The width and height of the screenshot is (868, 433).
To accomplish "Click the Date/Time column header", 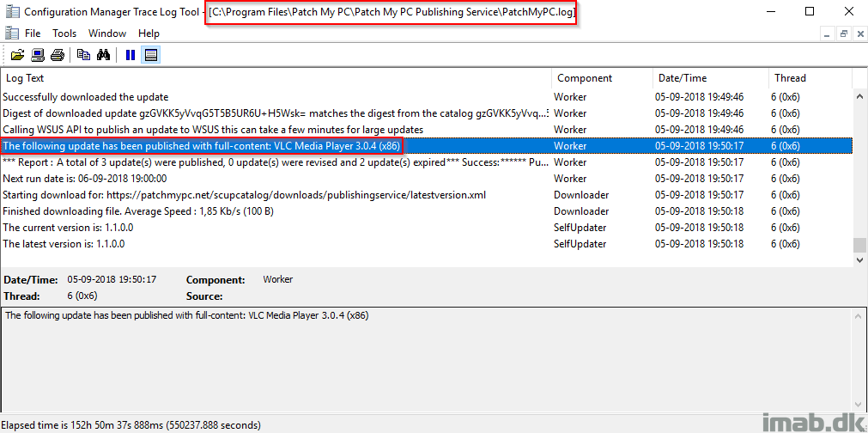I will point(711,78).
